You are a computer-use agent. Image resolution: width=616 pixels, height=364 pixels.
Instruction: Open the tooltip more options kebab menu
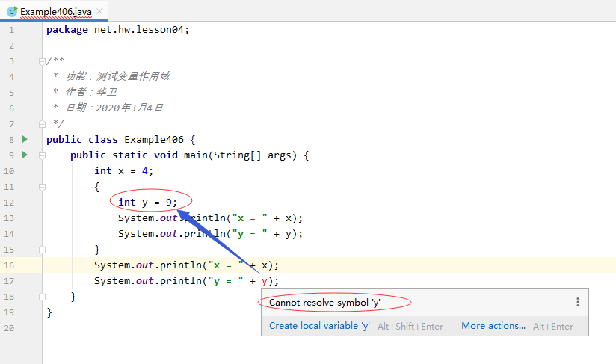tap(577, 302)
